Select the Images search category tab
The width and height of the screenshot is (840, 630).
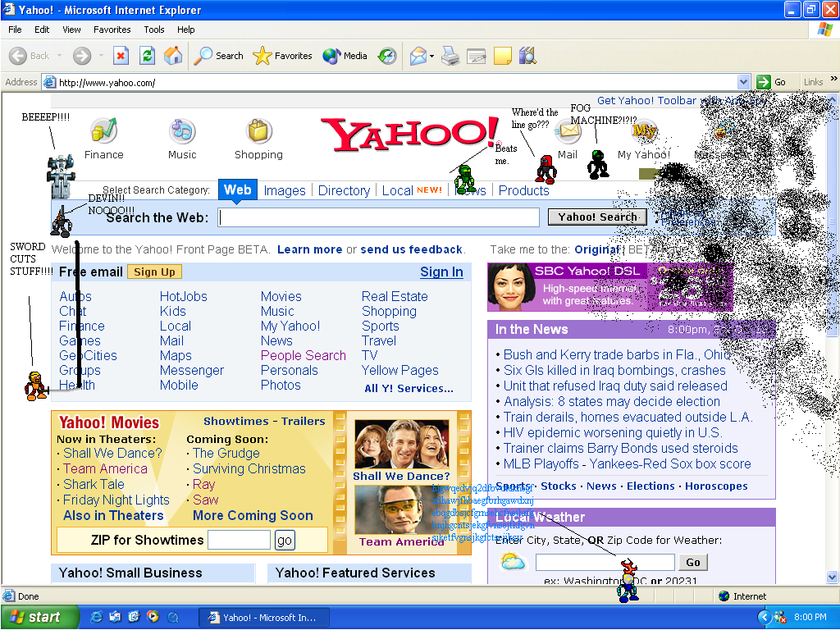tap(285, 190)
